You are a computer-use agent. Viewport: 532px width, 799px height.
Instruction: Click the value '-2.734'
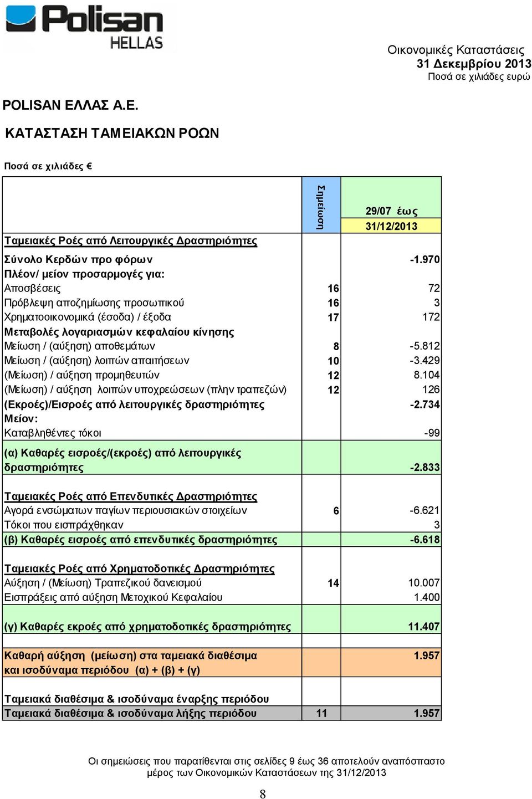click(x=425, y=404)
